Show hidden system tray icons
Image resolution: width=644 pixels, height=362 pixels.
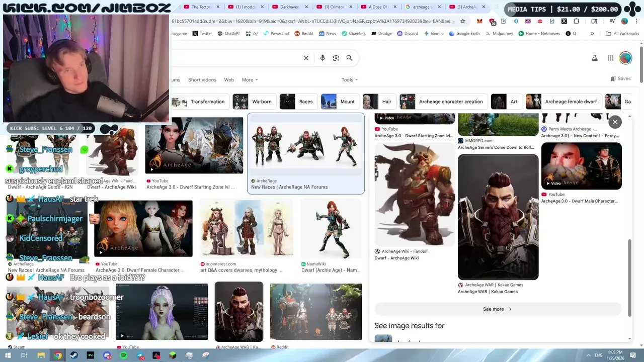tap(589, 355)
